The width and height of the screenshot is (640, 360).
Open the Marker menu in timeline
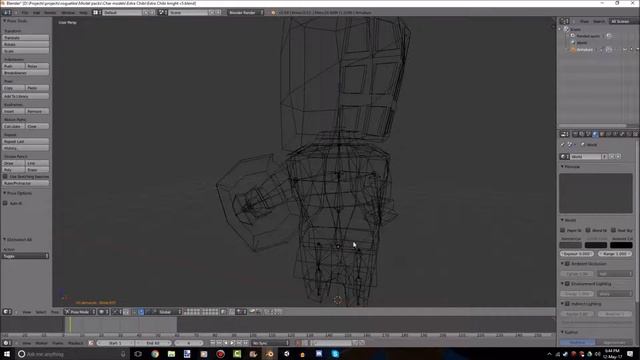41,343
